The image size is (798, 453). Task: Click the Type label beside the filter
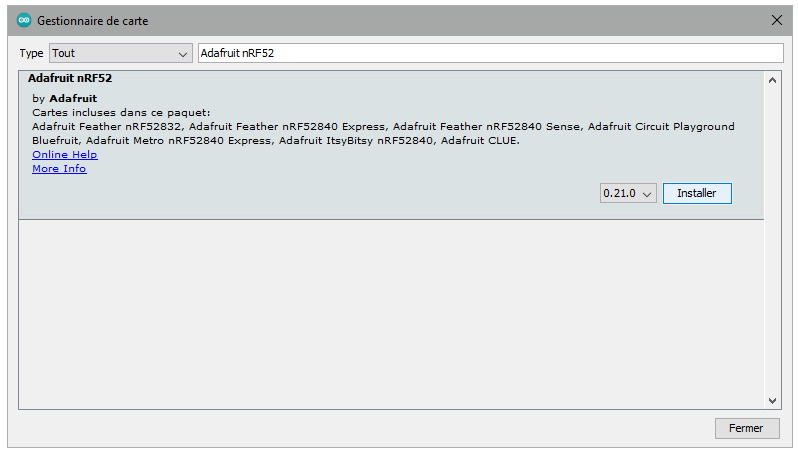pos(32,54)
